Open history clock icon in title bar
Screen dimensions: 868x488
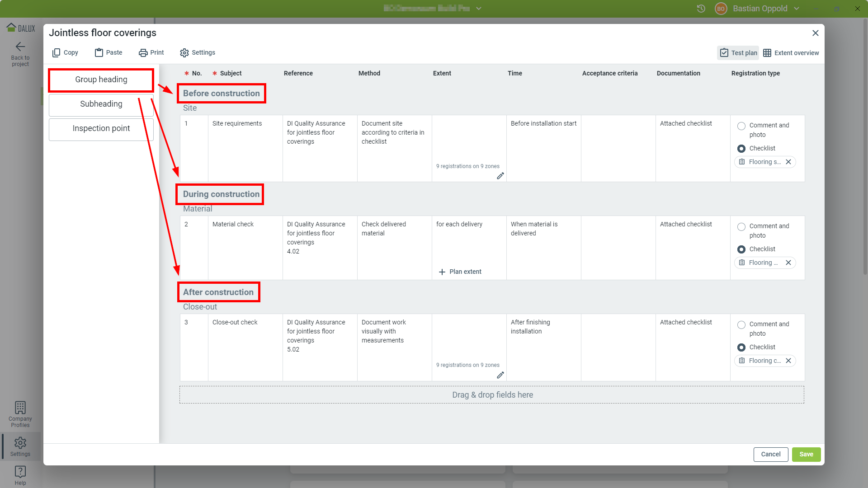701,9
